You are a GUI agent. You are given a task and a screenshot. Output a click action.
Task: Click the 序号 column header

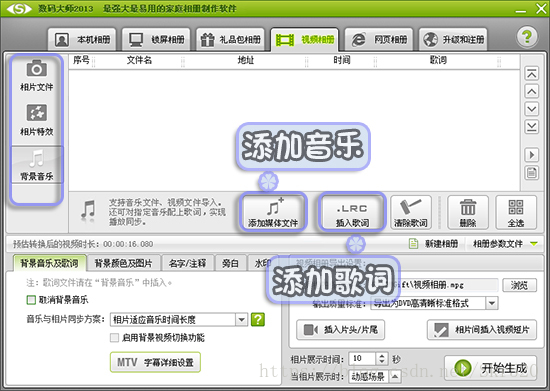(x=81, y=60)
